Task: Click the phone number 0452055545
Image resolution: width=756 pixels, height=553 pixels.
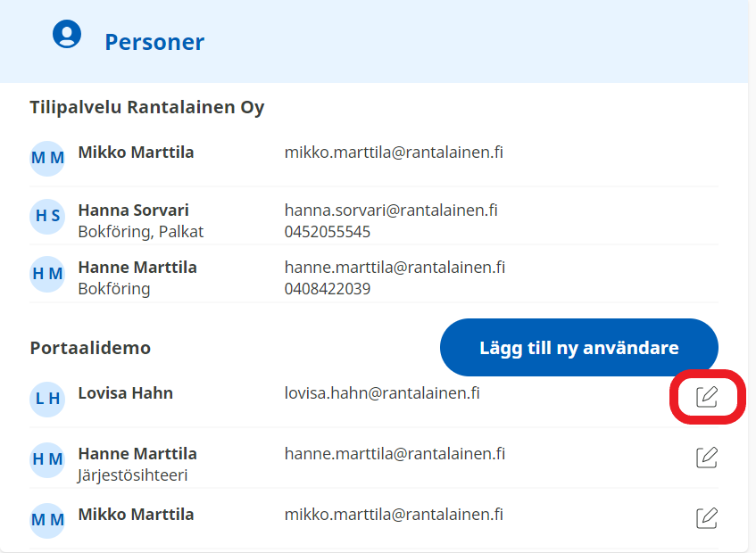Action: (x=327, y=232)
